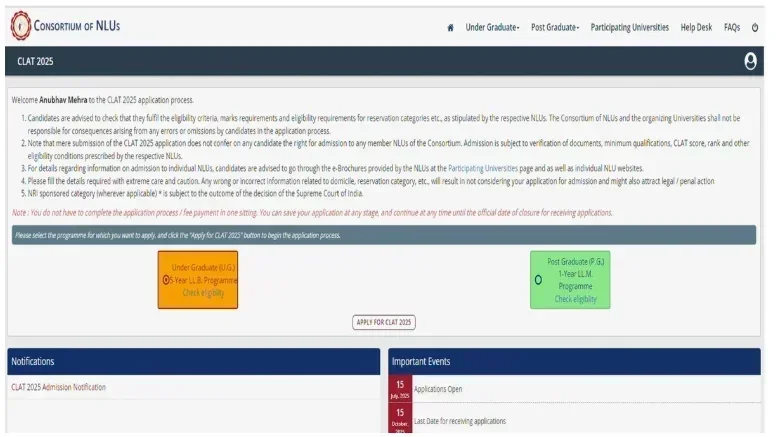Viewport: 777px width, 437px height.
Task: Click the Home icon in navigation bar
Action: [x=450, y=28]
